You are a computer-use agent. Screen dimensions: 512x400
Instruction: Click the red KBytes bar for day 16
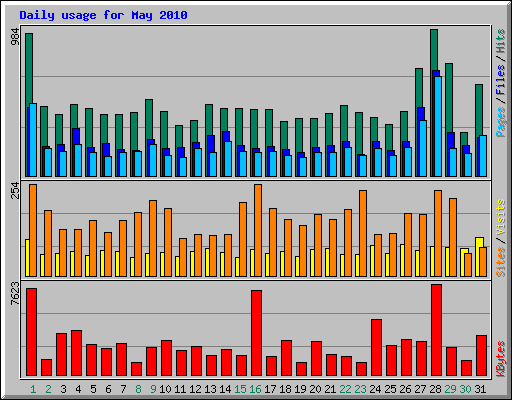click(x=256, y=333)
